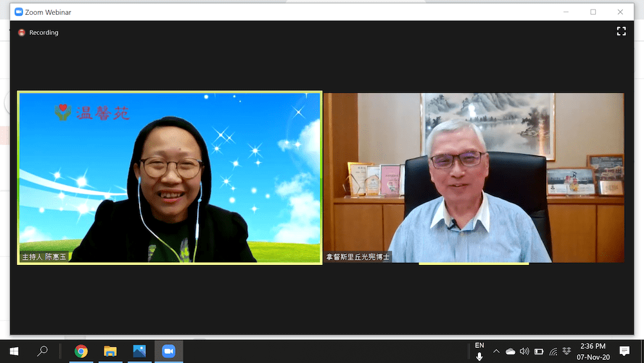Open File Explorer from the taskbar

pyautogui.click(x=110, y=351)
